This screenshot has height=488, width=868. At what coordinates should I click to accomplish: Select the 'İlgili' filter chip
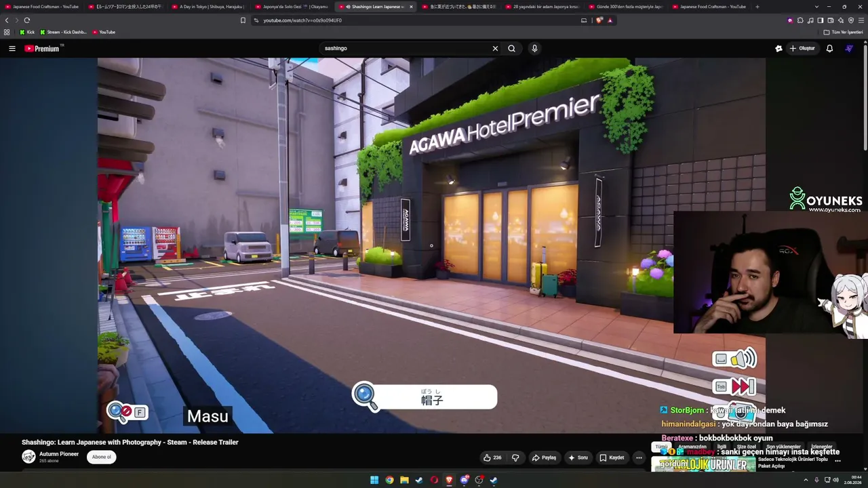coord(722,447)
